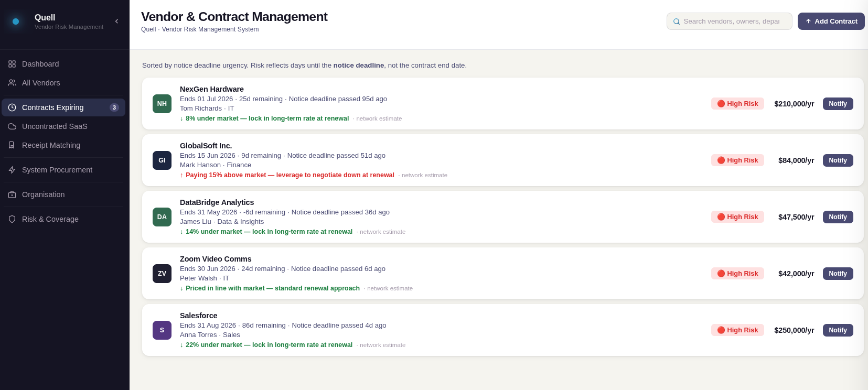This screenshot has width=868, height=390.
Task: Click '14% under market' pricing note
Action: tap(266, 232)
